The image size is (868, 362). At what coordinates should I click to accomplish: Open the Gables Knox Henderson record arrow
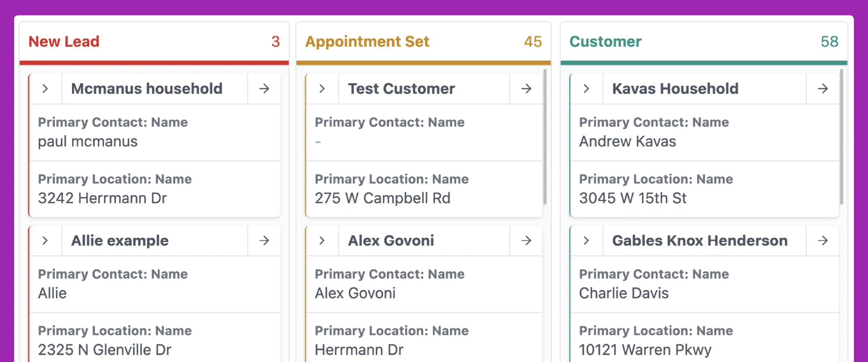point(823,241)
